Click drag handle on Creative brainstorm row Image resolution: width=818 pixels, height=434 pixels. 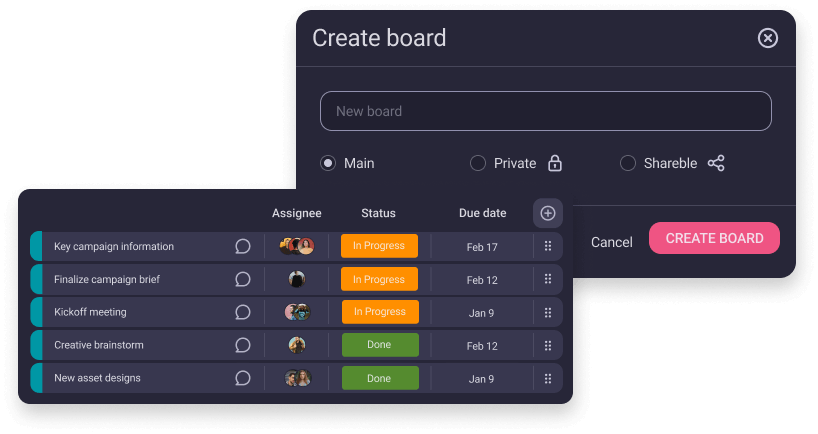pyautogui.click(x=548, y=345)
